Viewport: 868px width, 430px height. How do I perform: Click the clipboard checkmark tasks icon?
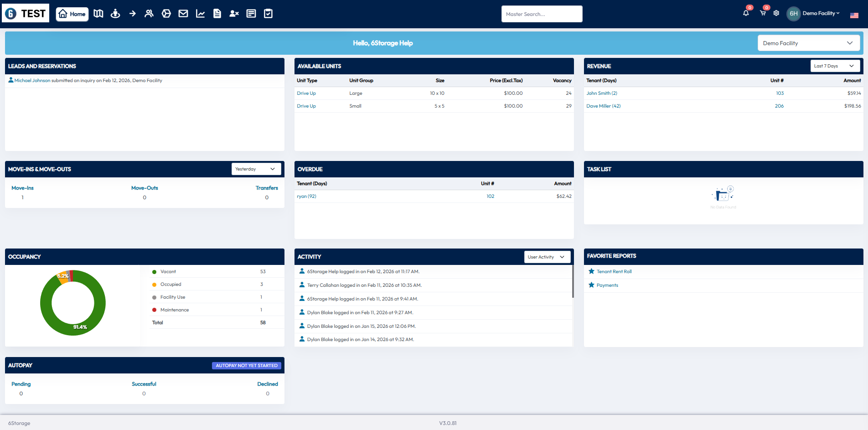click(x=269, y=14)
